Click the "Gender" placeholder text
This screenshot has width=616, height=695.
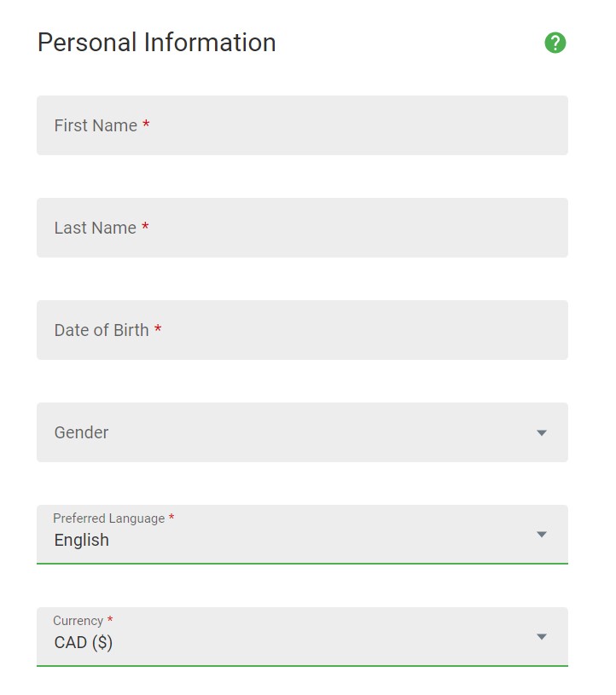coord(81,432)
